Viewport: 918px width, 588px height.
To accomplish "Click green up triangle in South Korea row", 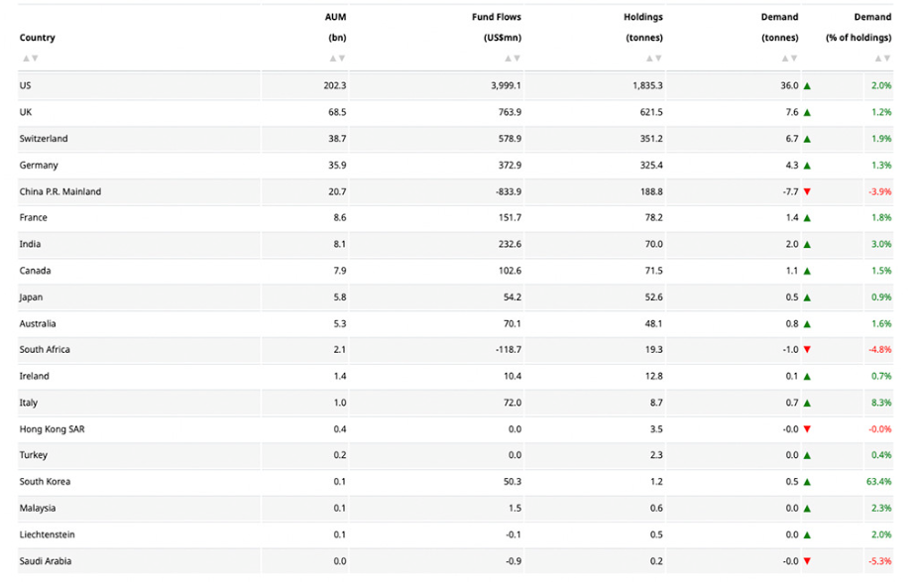I will (807, 482).
